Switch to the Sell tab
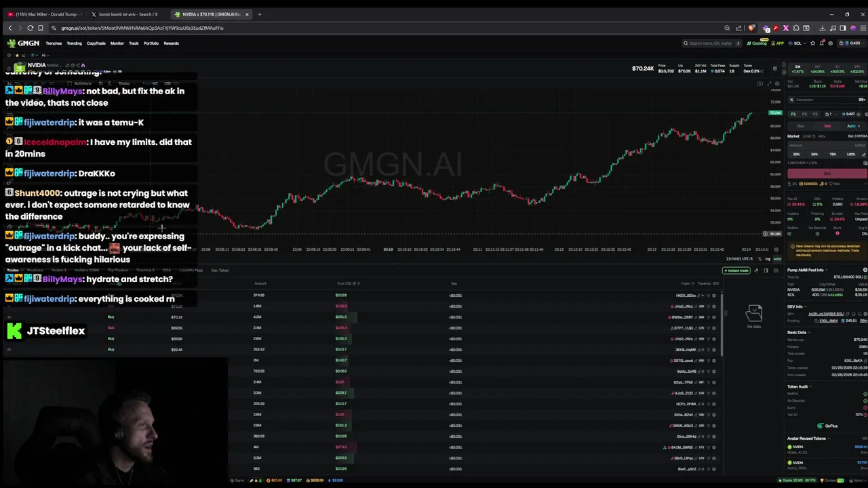868x488 pixels. point(827,126)
